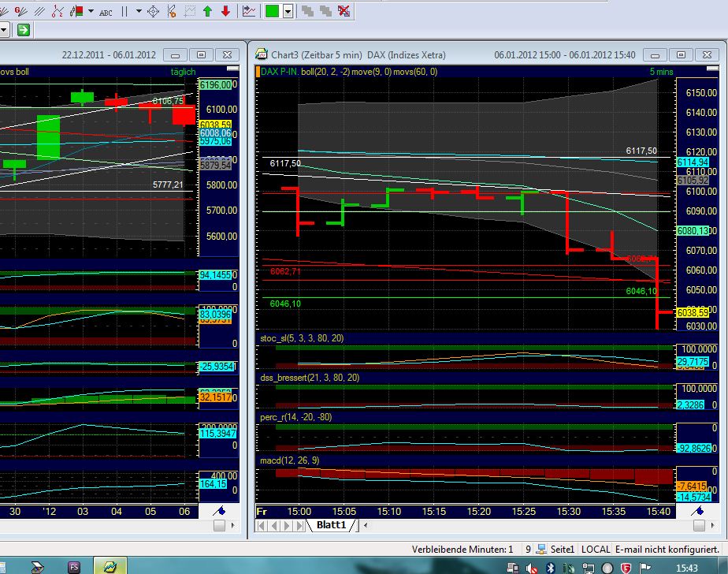
Task: Select the Fibonacci drawing tool
Action: pyautogui.click(x=57, y=12)
